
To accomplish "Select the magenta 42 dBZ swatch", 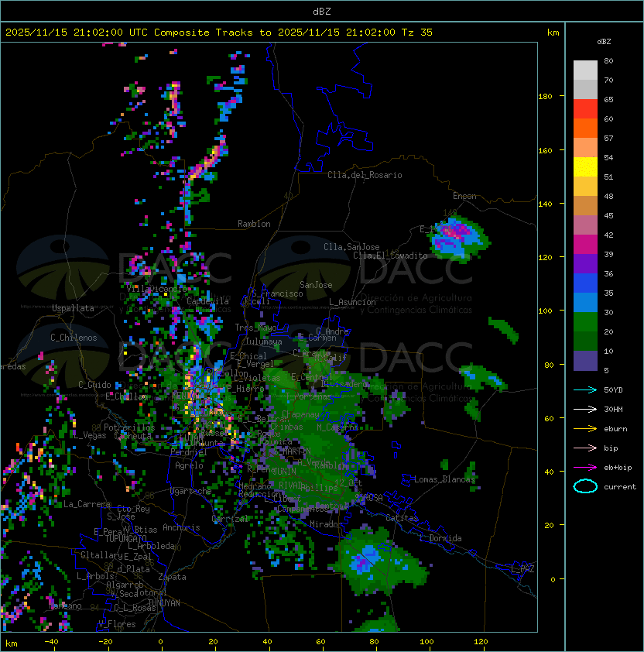I will click(x=585, y=245).
